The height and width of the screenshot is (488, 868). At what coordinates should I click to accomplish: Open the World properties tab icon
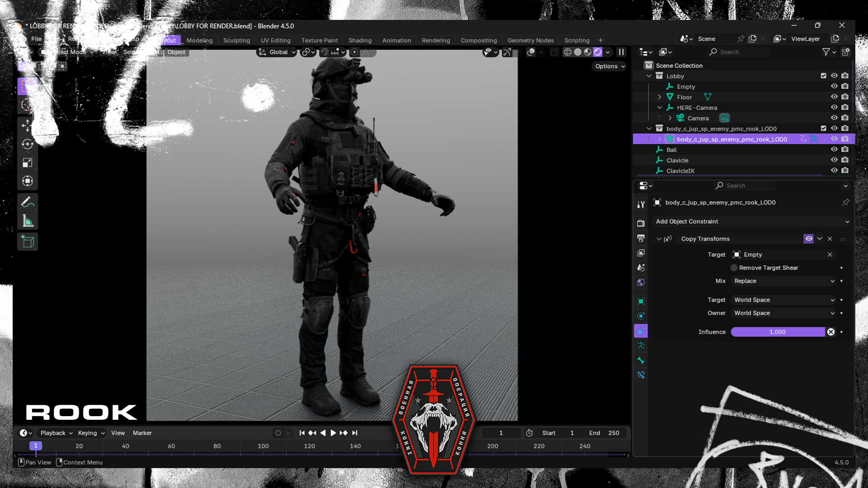(641, 282)
